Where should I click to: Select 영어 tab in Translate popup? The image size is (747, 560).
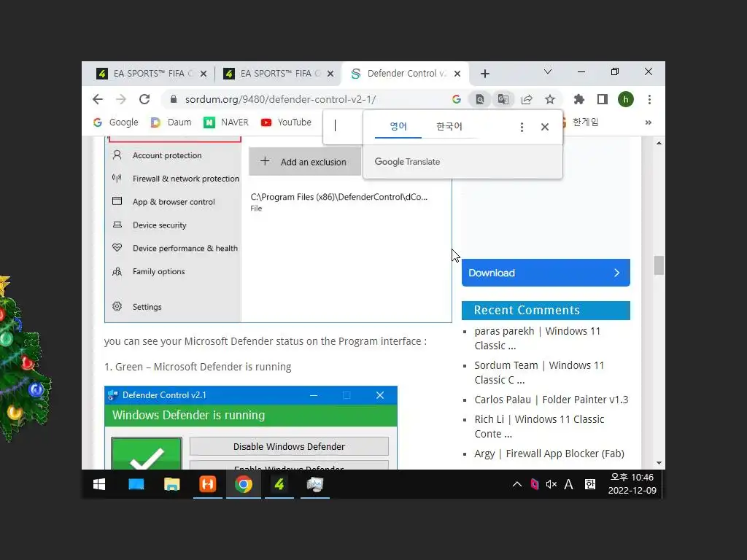pos(398,126)
